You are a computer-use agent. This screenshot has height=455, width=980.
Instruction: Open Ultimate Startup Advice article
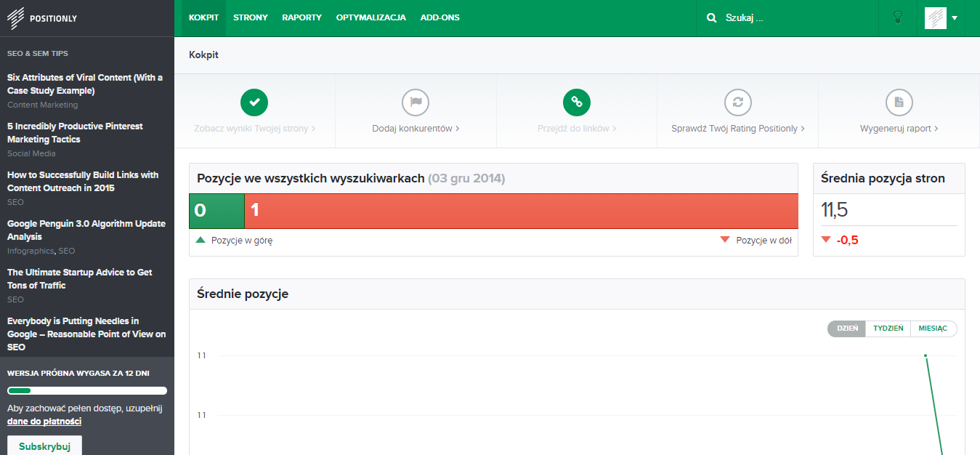80,279
